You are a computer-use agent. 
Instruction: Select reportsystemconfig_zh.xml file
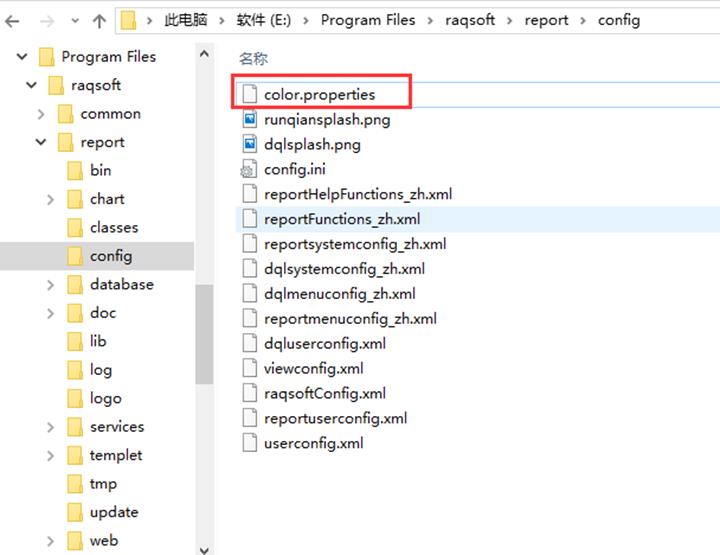tap(355, 244)
